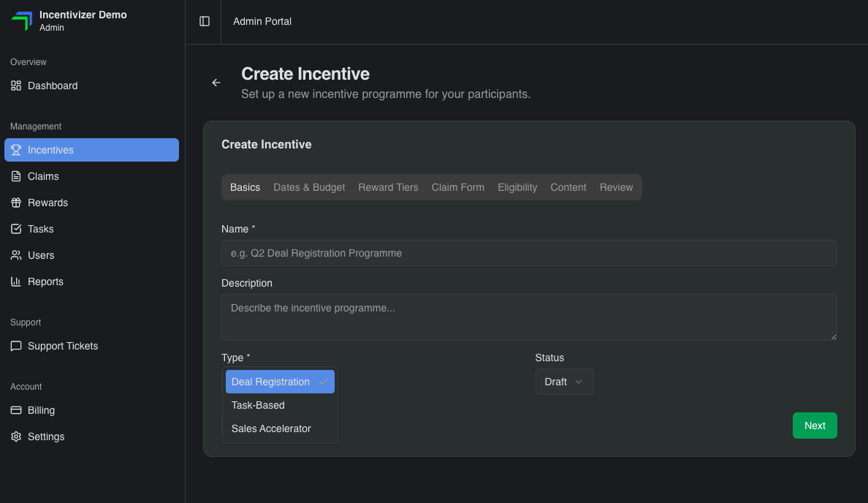Navigate to Tasks in the sidebar
The width and height of the screenshot is (868, 503).
(x=91, y=229)
